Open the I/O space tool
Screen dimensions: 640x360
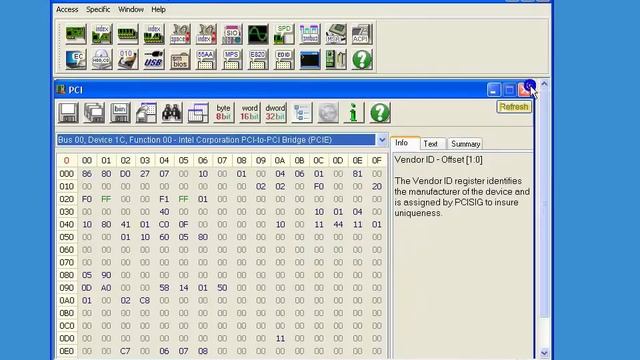click(180, 34)
